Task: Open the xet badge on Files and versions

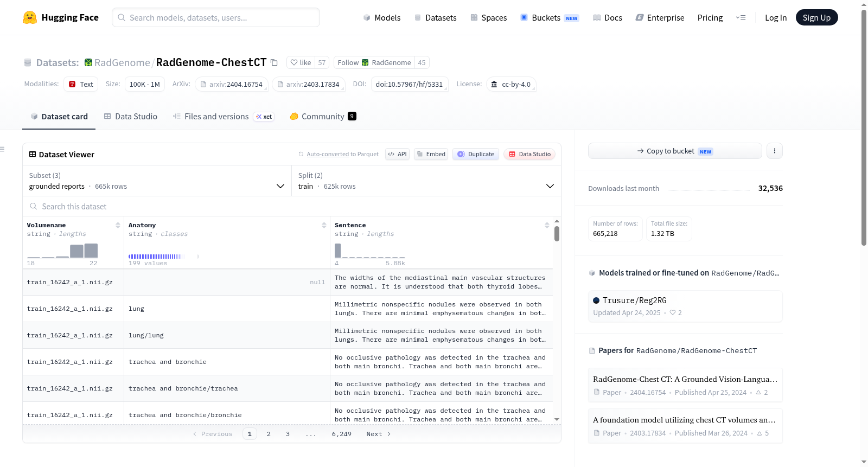Action: 264,117
